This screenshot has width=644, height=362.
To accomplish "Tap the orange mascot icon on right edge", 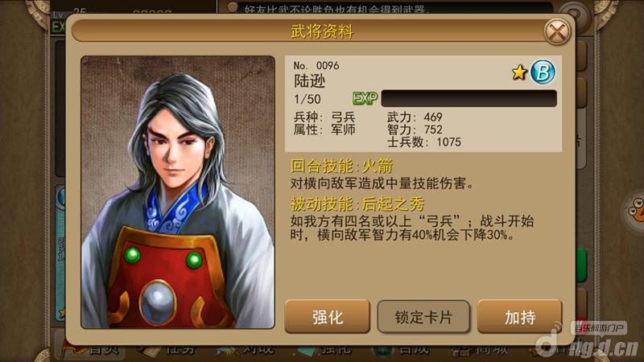I will coord(636,209).
